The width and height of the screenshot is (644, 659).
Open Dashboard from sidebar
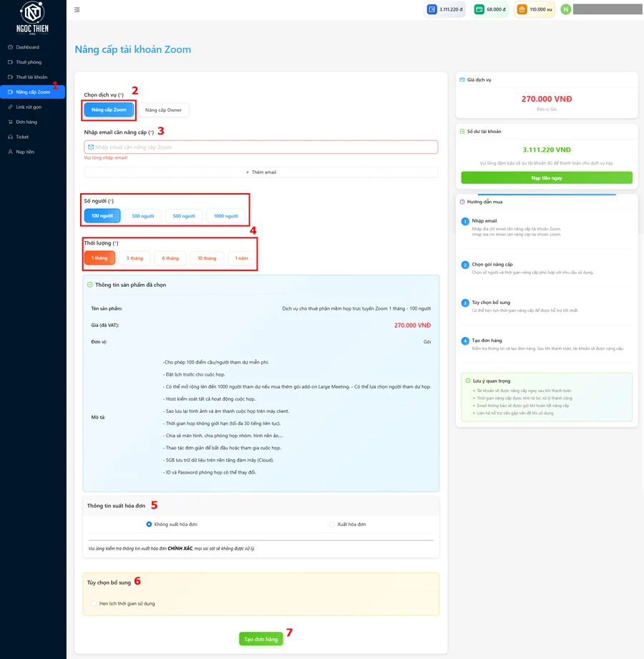tap(27, 47)
